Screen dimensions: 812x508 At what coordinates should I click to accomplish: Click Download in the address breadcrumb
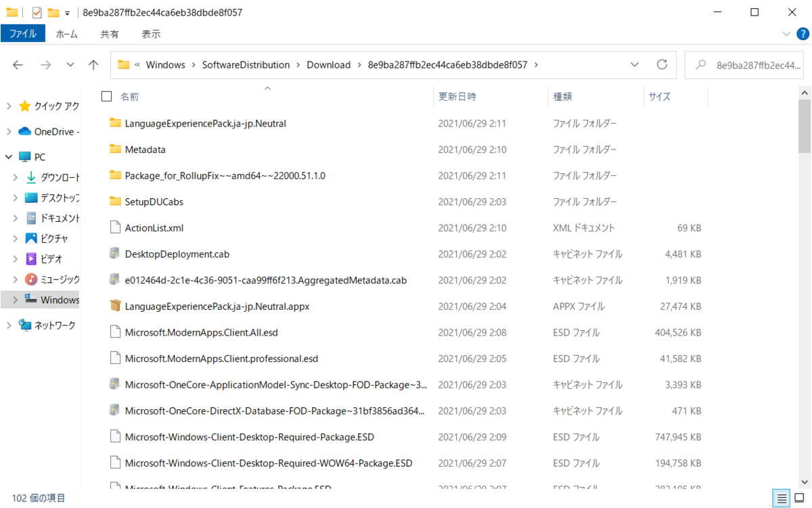(x=329, y=65)
